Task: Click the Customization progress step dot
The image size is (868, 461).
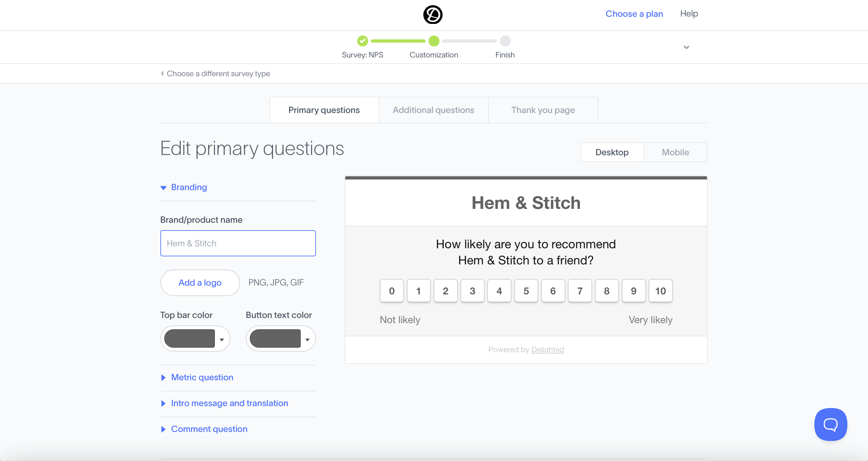Action: (434, 41)
